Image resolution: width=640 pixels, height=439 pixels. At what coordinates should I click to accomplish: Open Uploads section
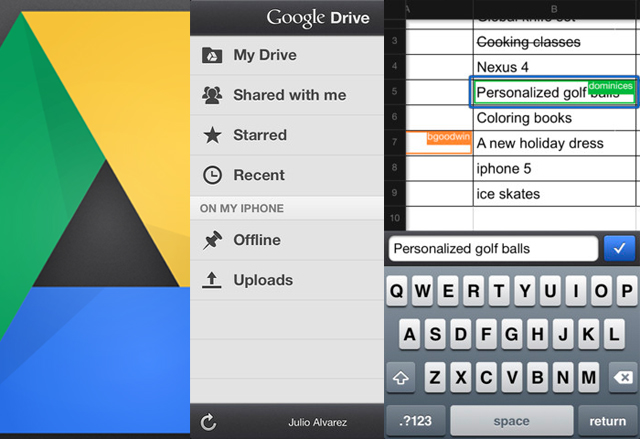(x=287, y=280)
